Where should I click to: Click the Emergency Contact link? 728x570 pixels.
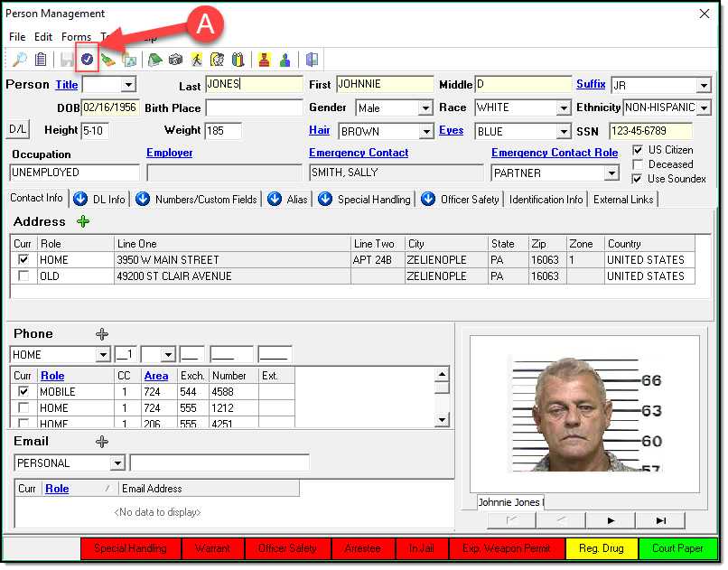pyautogui.click(x=359, y=153)
